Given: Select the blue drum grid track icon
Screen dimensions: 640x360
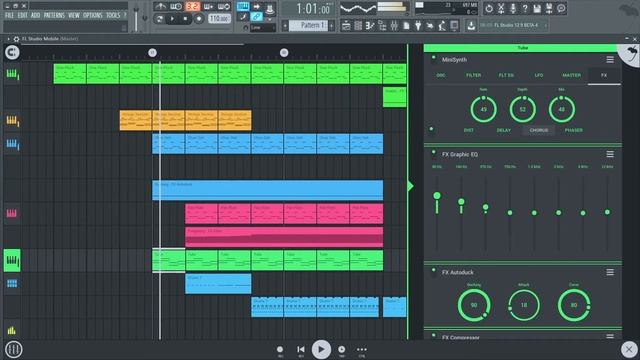Looking at the screenshot, I should click(12, 284).
